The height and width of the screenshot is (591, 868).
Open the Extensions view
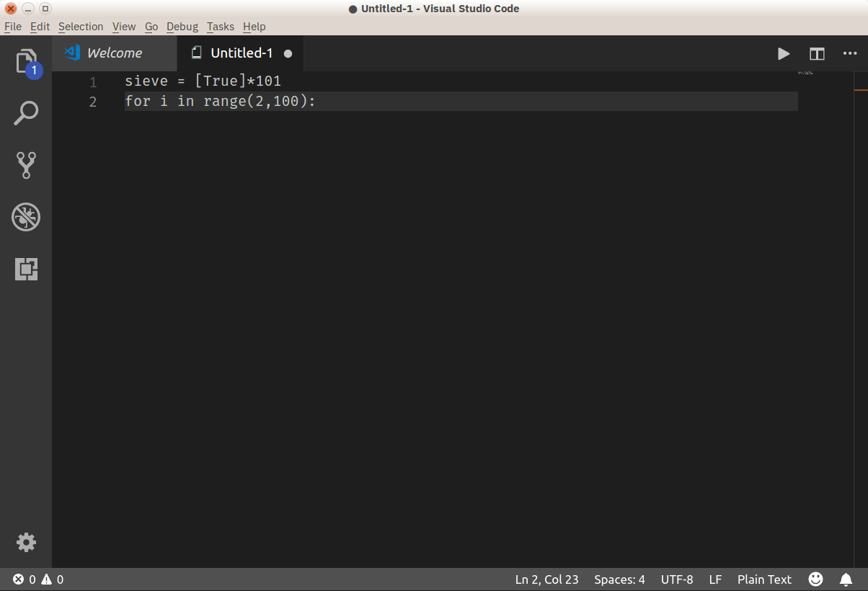pos(27,269)
